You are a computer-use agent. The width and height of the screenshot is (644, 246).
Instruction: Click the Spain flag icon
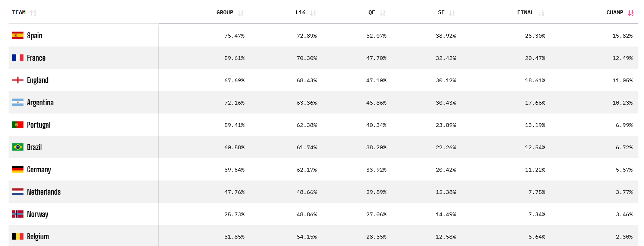pos(18,35)
